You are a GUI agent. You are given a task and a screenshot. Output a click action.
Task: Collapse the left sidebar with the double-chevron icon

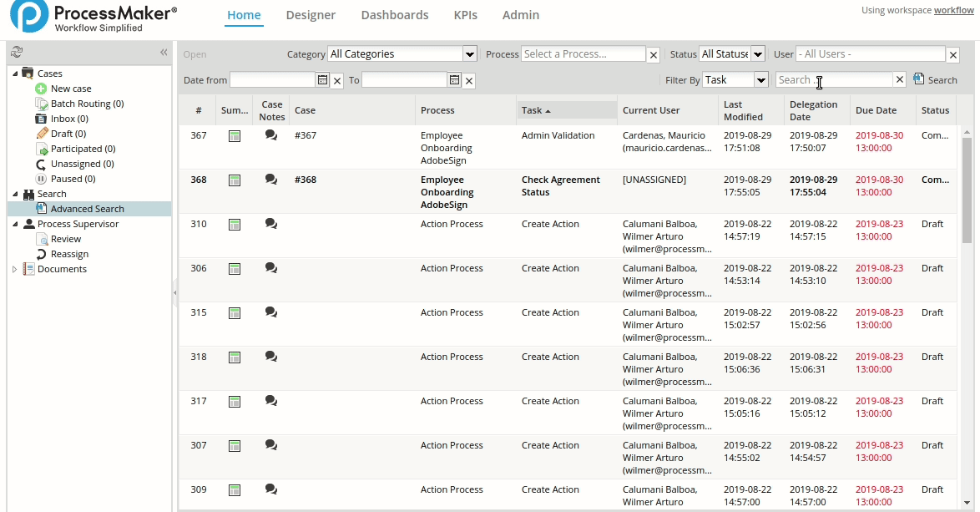pos(164,53)
